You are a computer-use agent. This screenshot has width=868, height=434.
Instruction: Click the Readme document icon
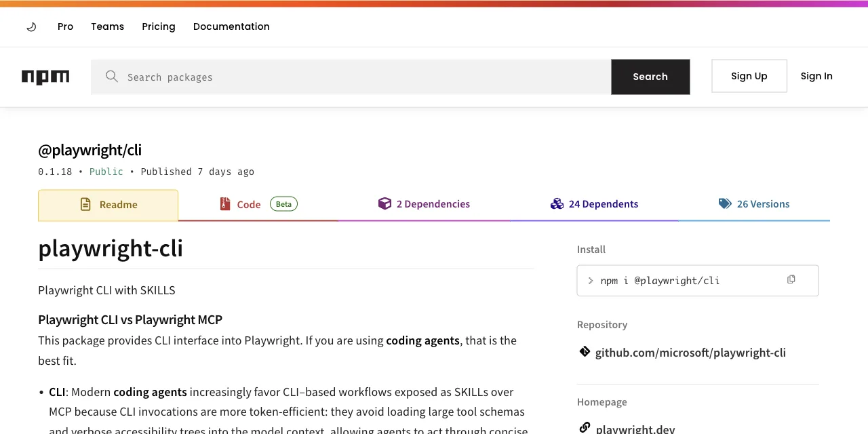(x=85, y=204)
